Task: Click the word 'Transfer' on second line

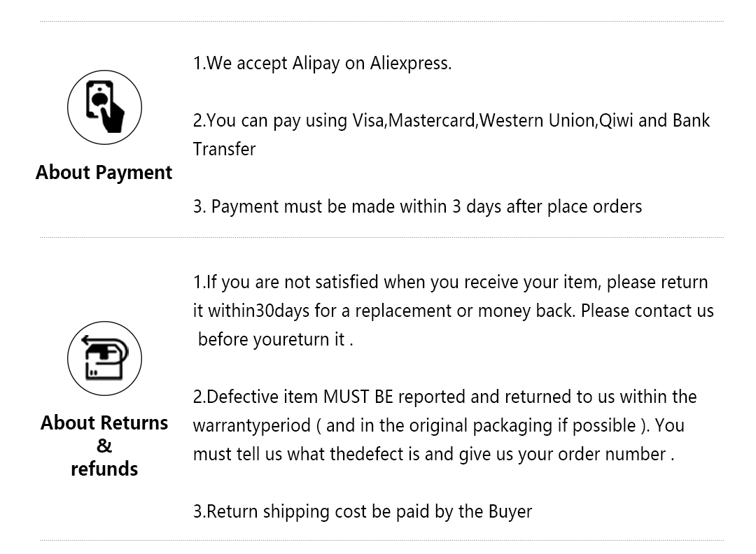Action: [x=224, y=149]
